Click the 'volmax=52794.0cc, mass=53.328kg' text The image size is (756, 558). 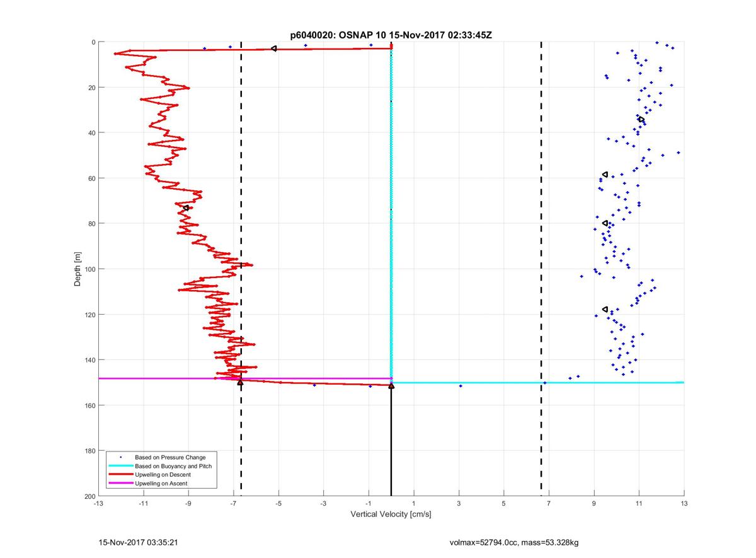tap(514, 542)
